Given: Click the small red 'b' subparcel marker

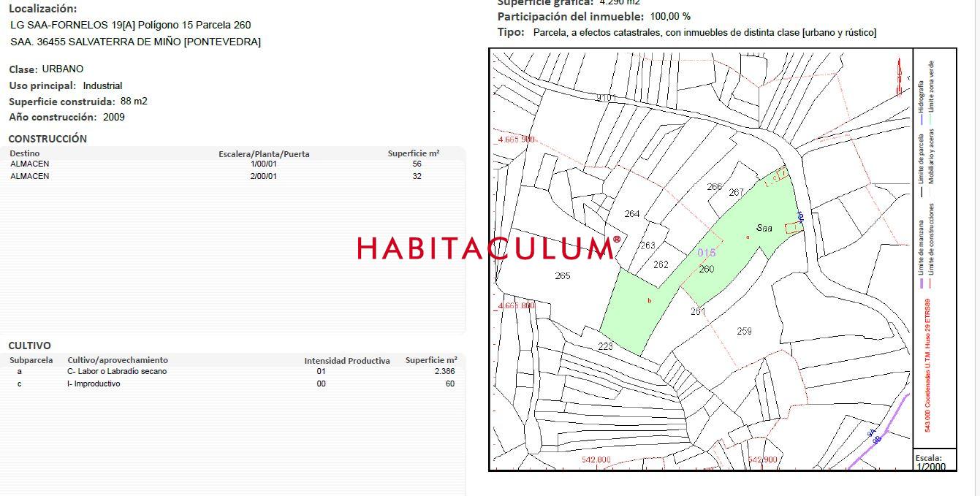Looking at the screenshot, I should 649,300.
